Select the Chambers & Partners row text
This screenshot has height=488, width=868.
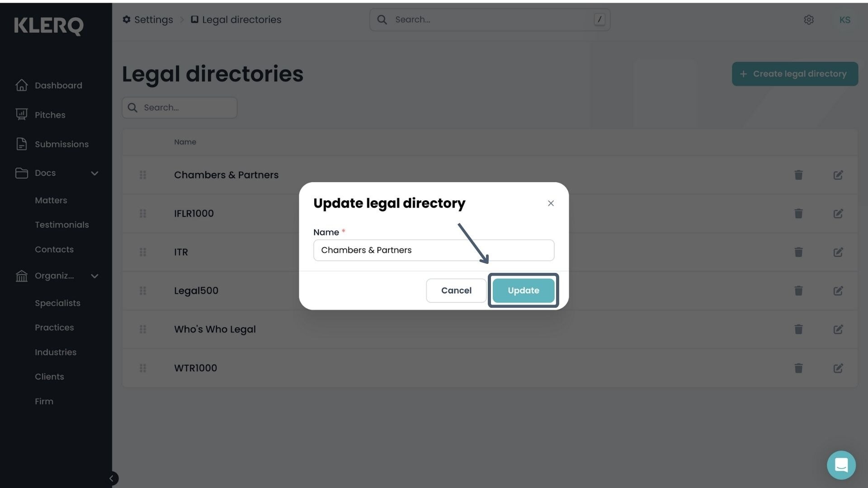(226, 175)
